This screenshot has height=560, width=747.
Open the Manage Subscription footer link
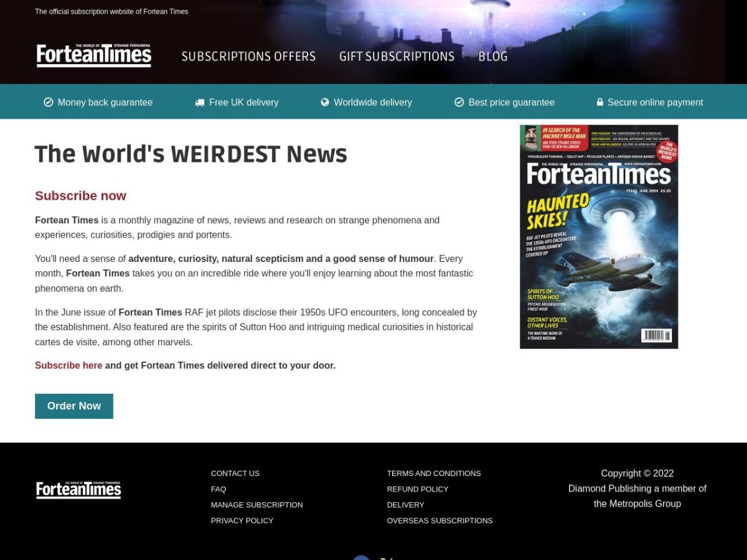(x=257, y=505)
